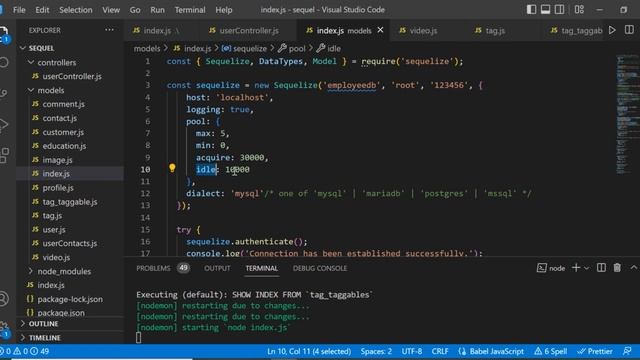
Task: Kill terminal with trash icon
Action: 617,268
